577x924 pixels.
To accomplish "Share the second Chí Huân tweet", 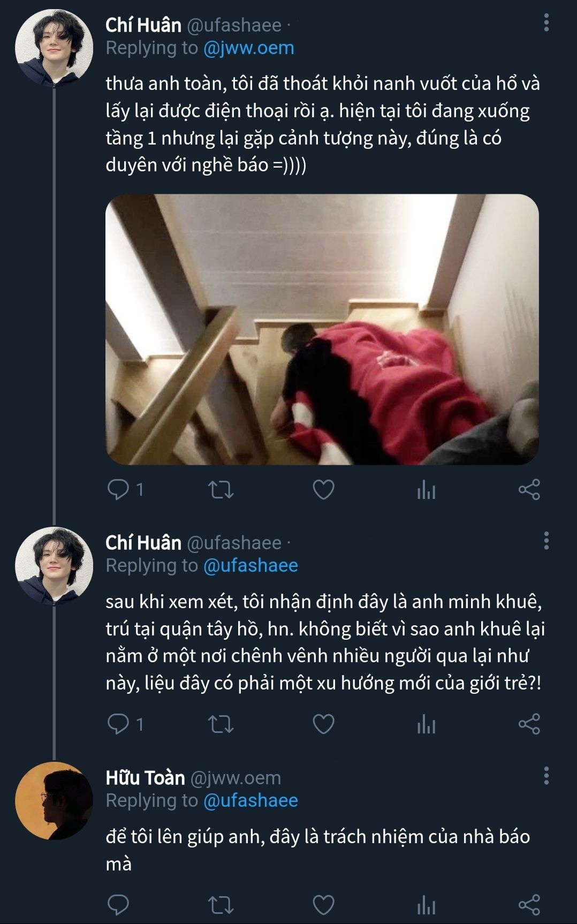I will pyautogui.click(x=529, y=724).
